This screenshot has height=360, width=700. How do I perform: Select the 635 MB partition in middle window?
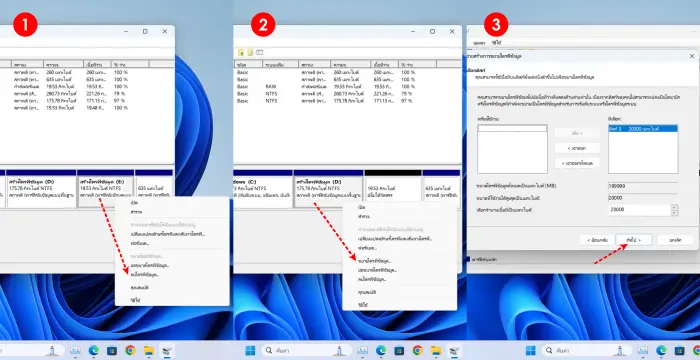point(442,188)
